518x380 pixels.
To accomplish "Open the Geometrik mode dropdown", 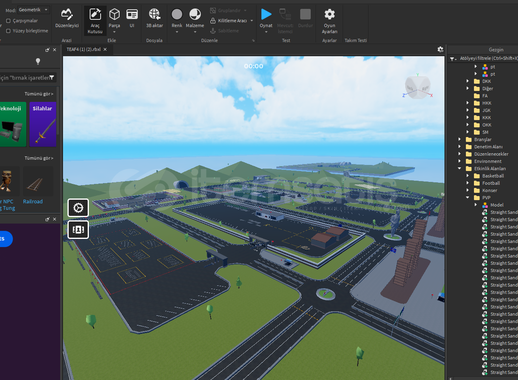I will (33, 10).
